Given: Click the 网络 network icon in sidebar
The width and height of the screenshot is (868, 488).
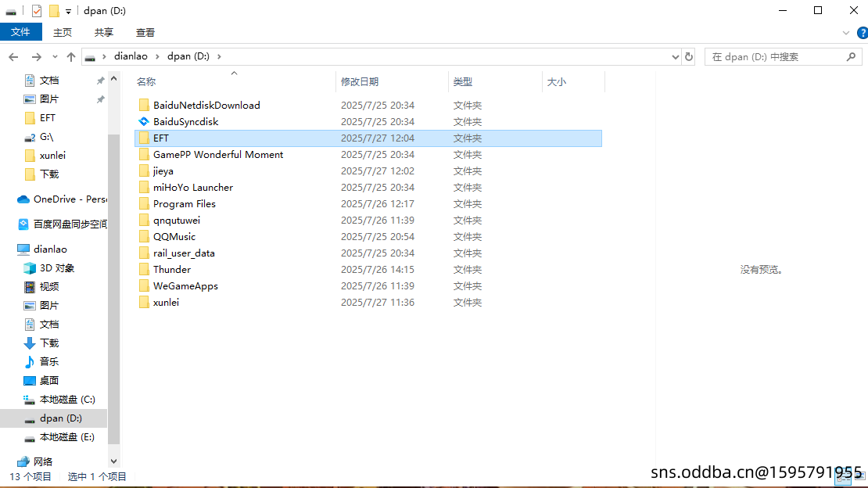Looking at the screenshot, I should point(23,462).
